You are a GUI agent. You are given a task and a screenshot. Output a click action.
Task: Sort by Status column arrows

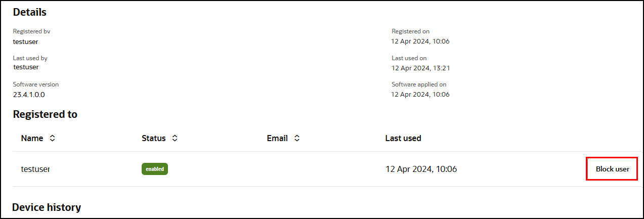click(175, 138)
